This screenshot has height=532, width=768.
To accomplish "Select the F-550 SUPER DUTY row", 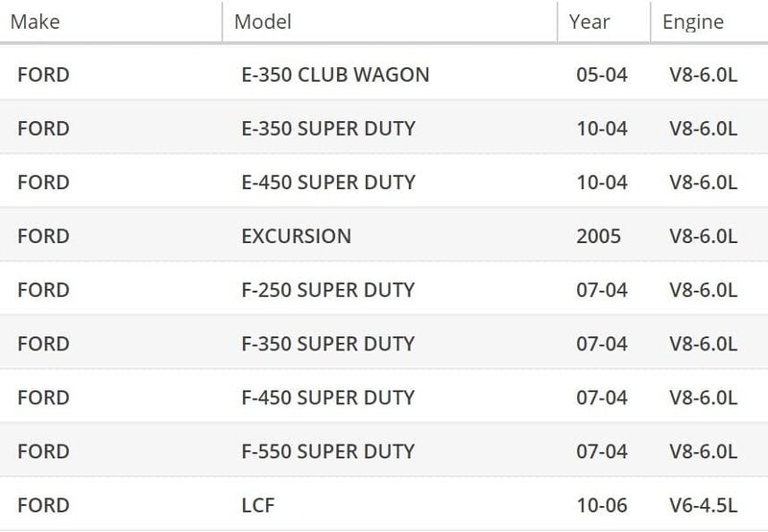I will pyautogui.click(x=384, y=451).
